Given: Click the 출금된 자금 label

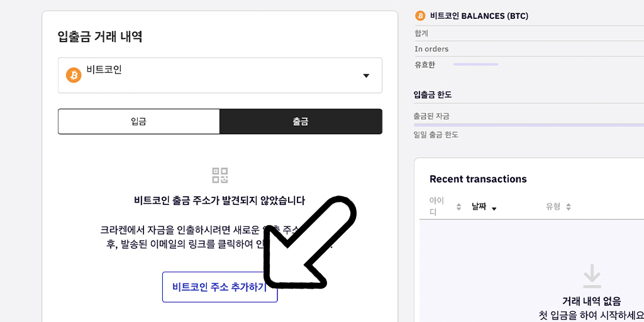Looking at the screenshot, I should [x=431, y=116].
